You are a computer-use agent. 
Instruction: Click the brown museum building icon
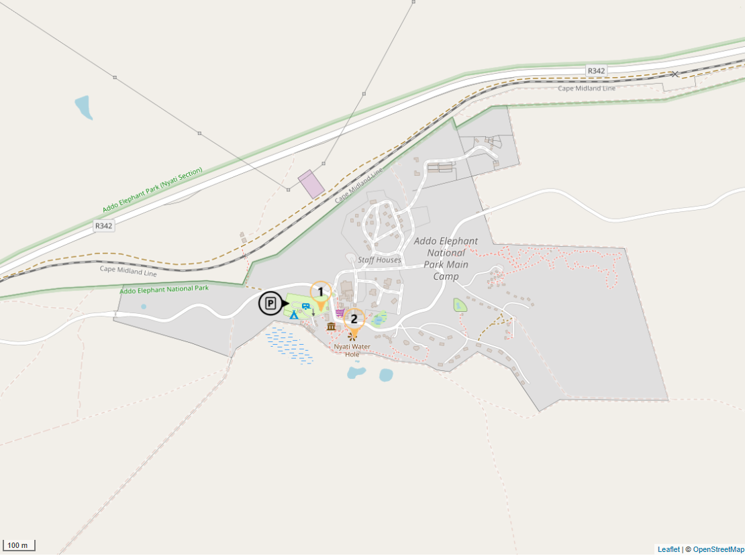(331, 327)
